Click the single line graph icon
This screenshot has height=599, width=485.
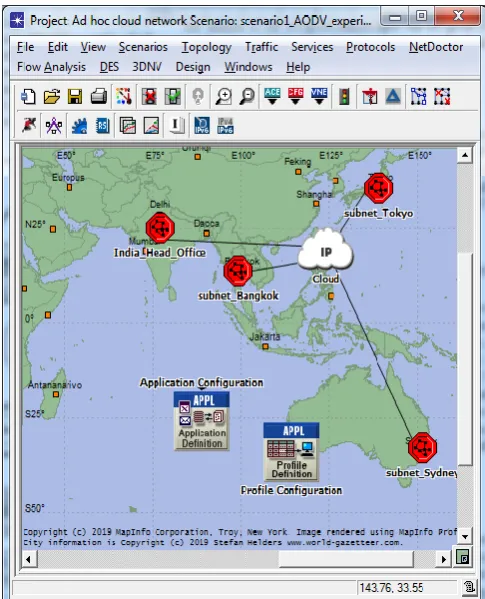tap(151, 125)
